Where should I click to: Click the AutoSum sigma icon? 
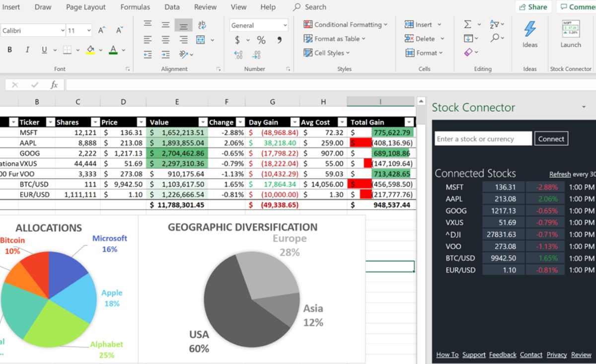coord(468,24)
